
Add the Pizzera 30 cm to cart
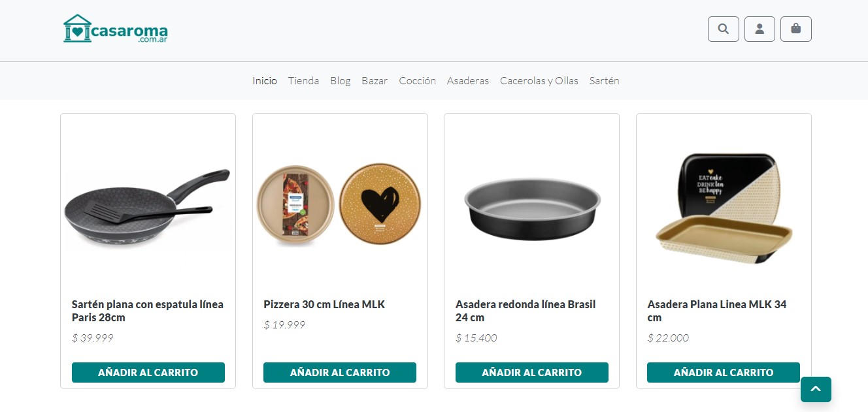(340, 372)
